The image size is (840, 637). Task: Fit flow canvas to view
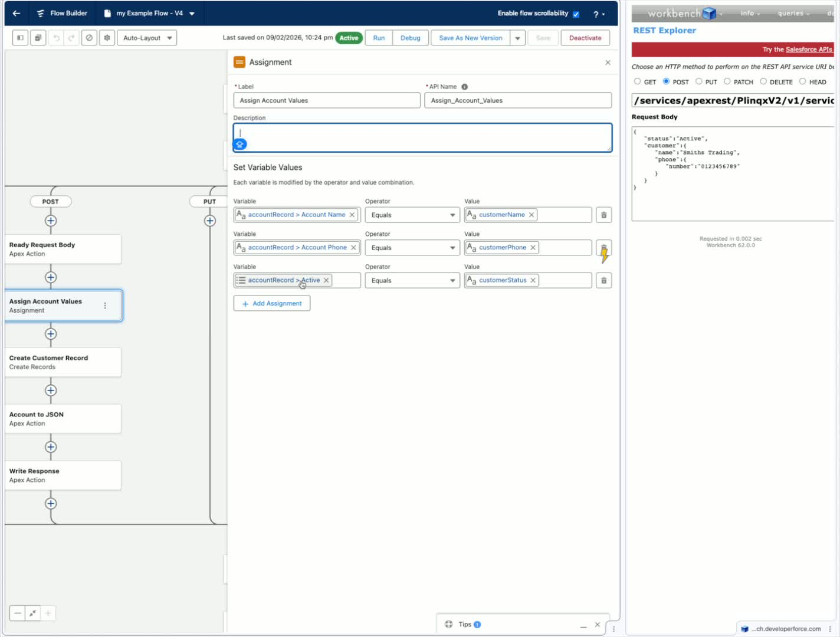(x=33, y=613)
